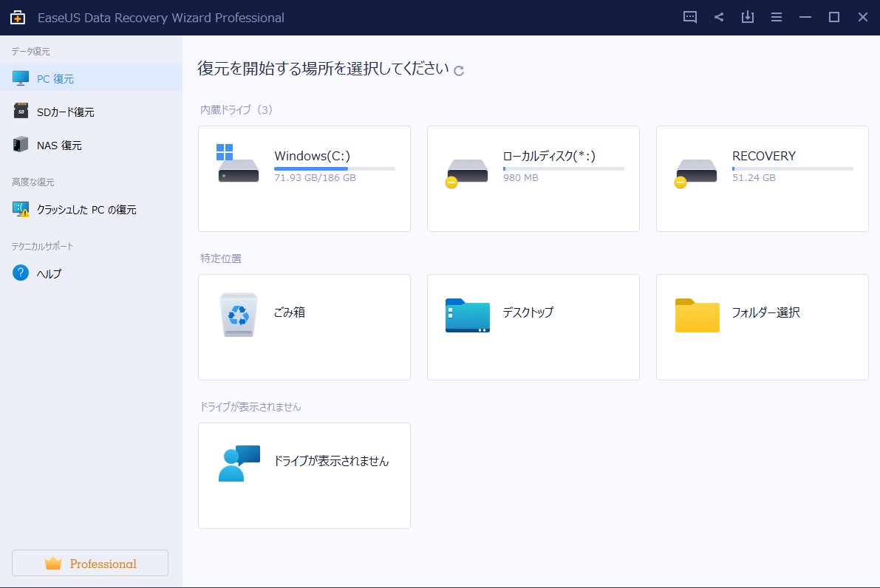The image size is (880, 588).
Task: Click the feedback chat icon in title bar
Action: click(x=690, y=18)
